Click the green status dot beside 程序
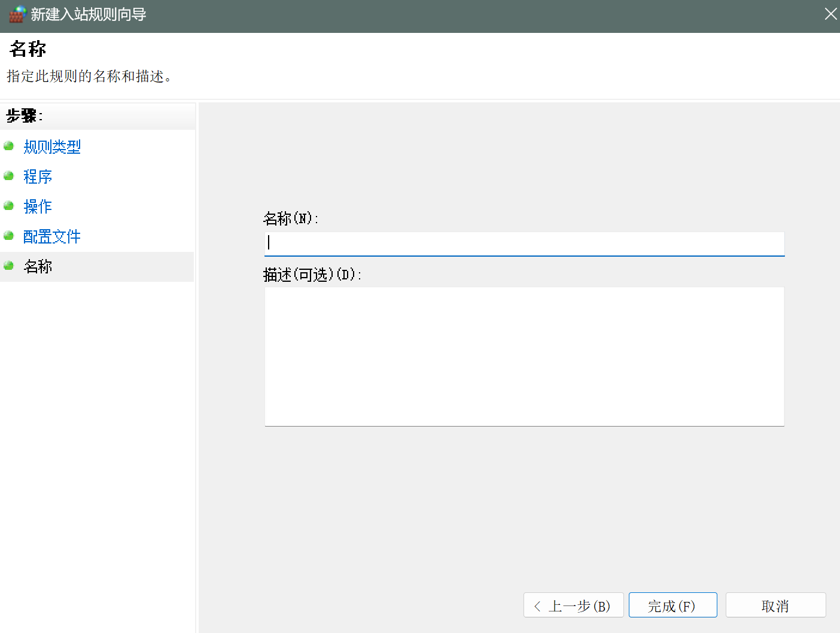The height and width of the screenshot is (633, 840). pyautogui.click(x=8, y=176)
